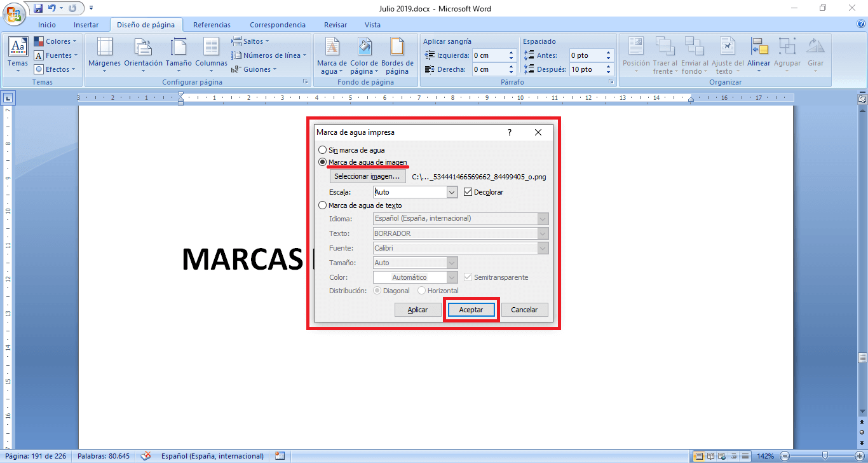This screenshot has height=463, width=868.
Task: Click the Derecha indent value field
Action: [x=489, y=69]
